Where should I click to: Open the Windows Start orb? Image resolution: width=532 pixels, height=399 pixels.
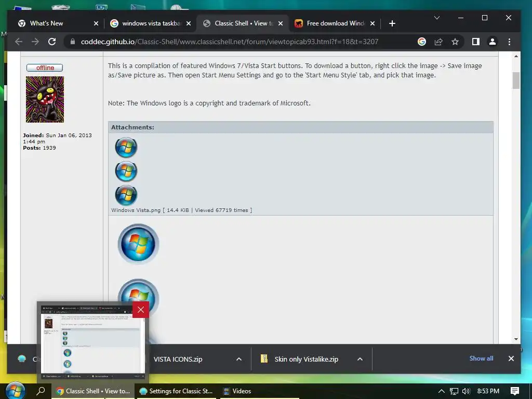(x=15, y=391)
